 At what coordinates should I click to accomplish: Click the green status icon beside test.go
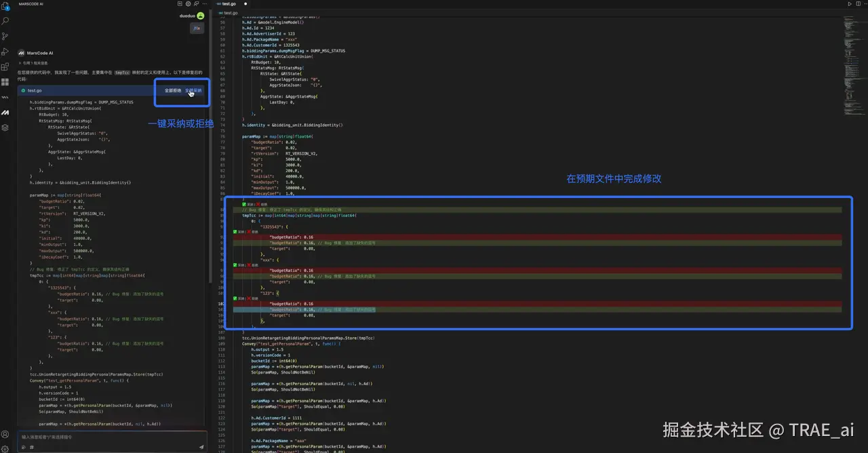pos(24,90)
